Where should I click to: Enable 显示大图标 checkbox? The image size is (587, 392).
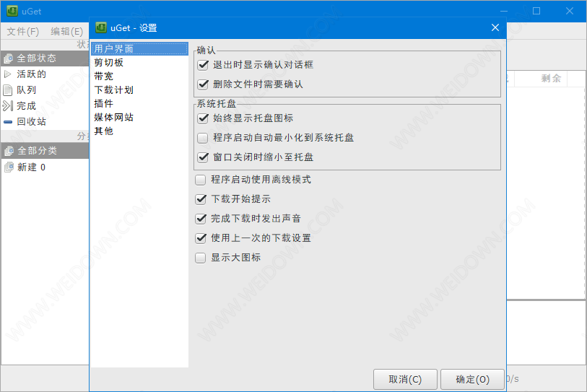coord(201,258)
